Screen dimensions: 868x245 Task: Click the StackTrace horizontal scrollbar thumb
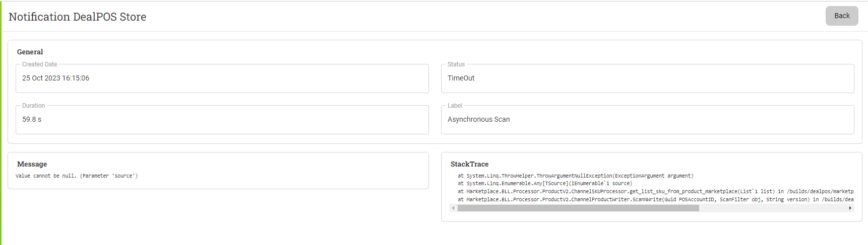[x=578, y=208]
